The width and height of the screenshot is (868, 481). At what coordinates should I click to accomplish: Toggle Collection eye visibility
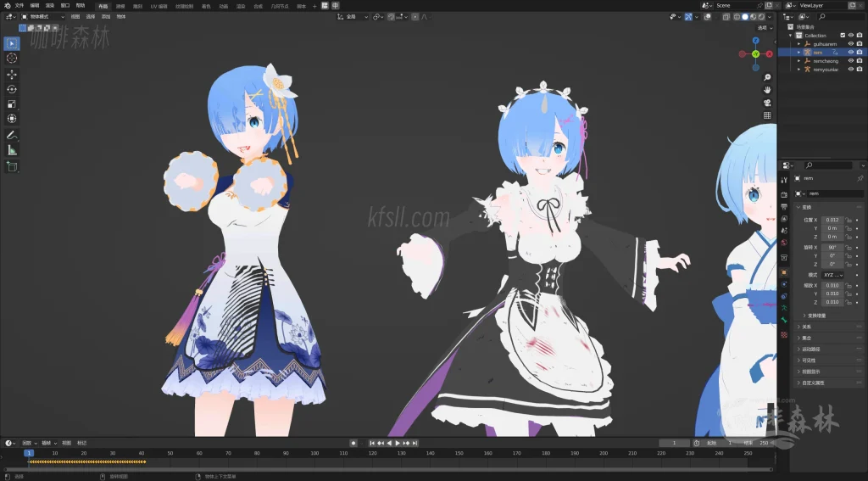[x=851, y=36]
